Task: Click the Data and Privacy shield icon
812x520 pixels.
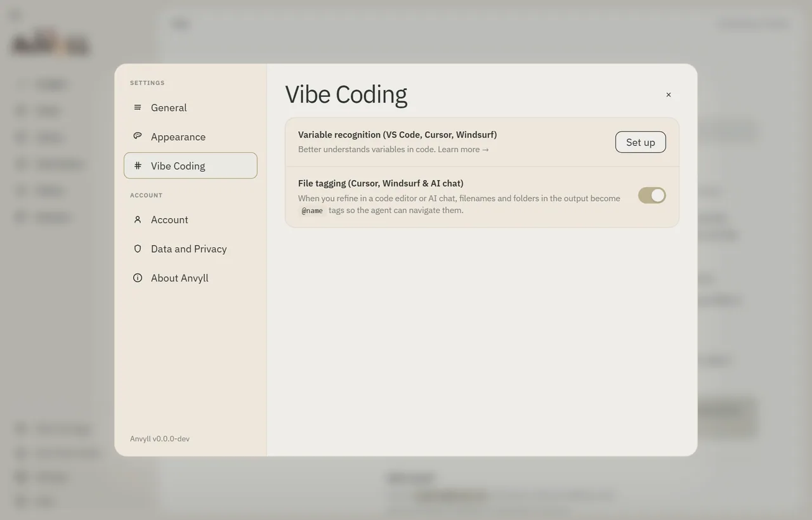Action: (x=138, y=249)
